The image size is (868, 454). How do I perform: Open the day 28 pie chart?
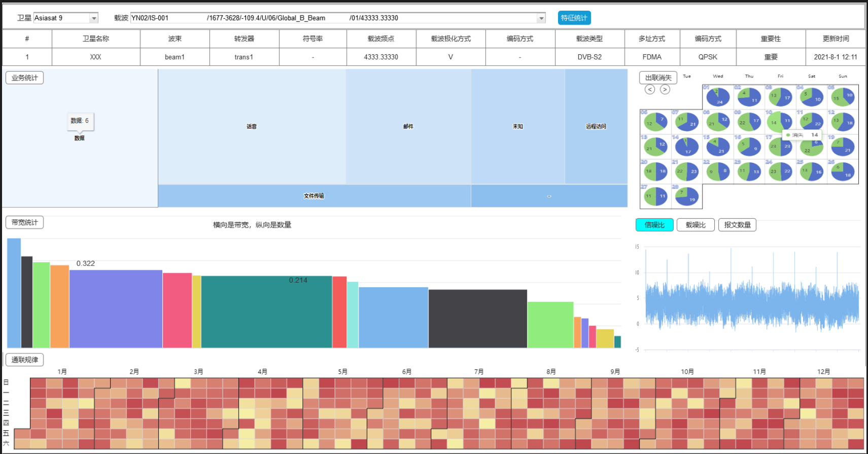tap(687, 196)
